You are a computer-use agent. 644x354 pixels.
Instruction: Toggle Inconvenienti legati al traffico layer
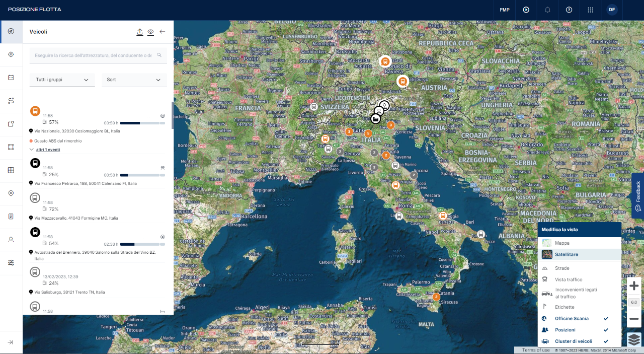[580, 293]
